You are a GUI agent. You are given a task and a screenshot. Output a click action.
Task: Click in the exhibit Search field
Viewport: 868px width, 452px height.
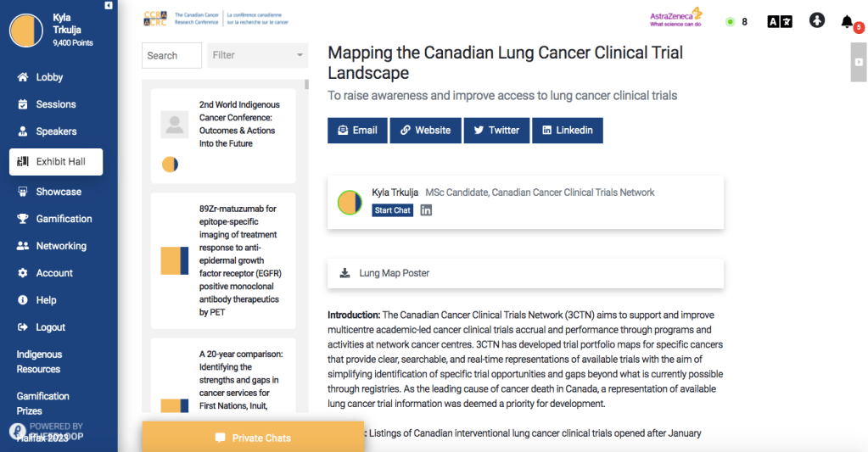(x=171, y=55)
